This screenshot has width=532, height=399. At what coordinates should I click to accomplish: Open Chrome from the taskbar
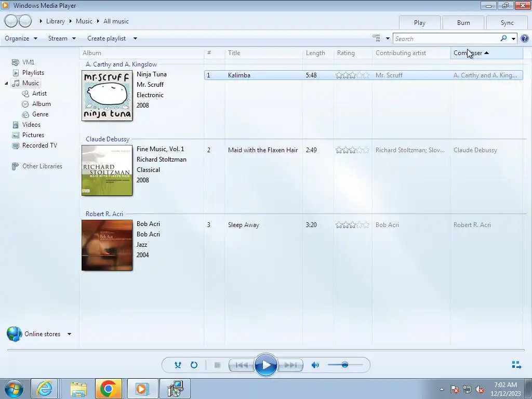109,389
